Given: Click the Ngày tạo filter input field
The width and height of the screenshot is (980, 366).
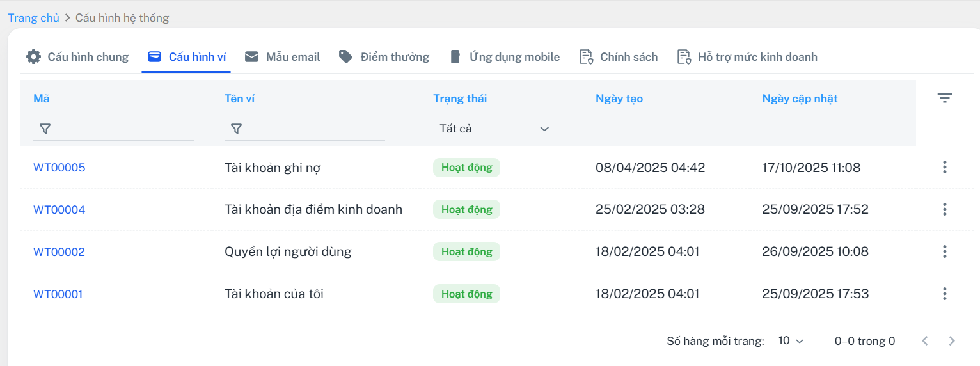Looking at the screenshot, I should 663,130.
